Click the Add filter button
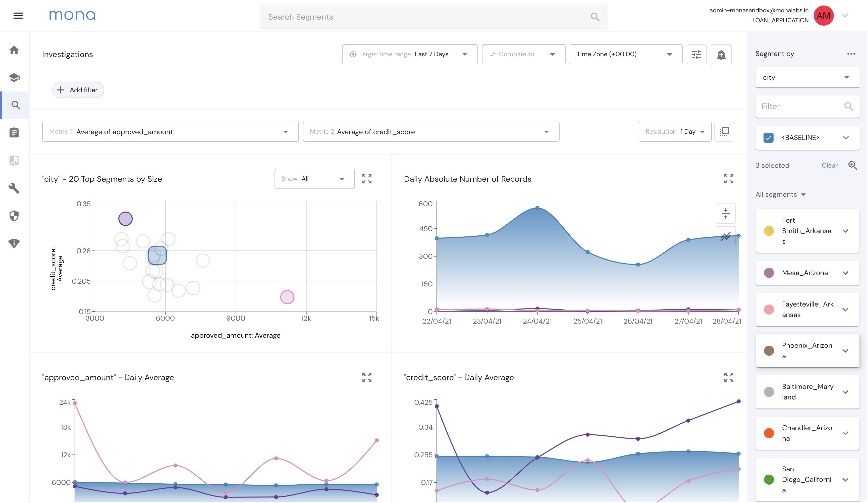Image resolution: width=868 pixels, height=503 pixels. click(78, 90)
